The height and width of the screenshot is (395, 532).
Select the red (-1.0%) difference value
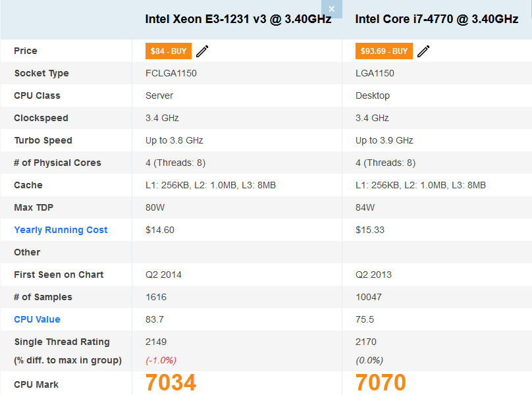click(x=161, y=360)
